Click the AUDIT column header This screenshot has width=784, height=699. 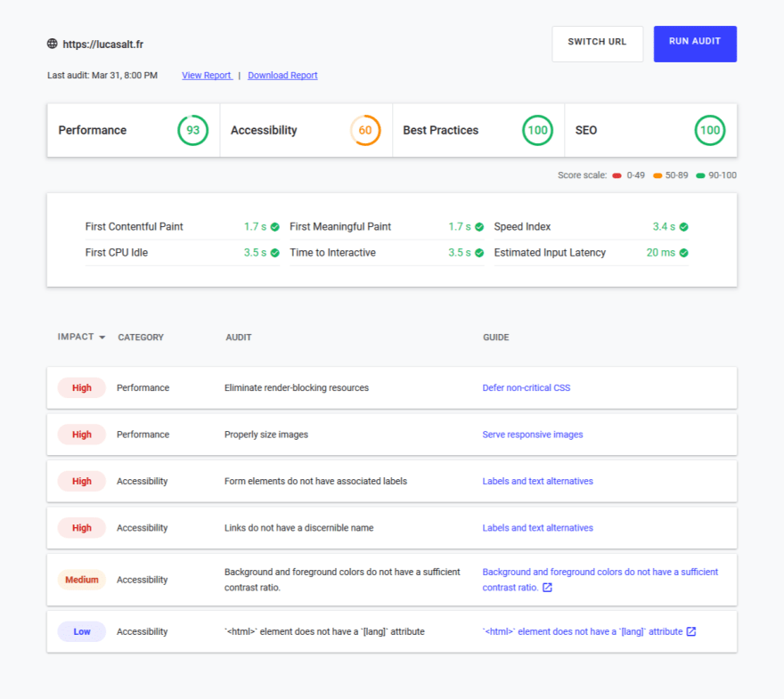click(239, 337)
